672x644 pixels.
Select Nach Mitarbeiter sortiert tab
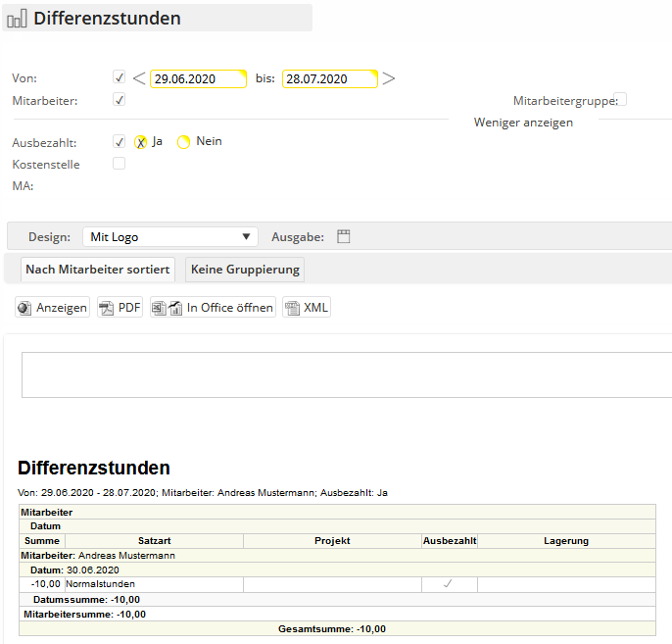click(x=98, y=270)
